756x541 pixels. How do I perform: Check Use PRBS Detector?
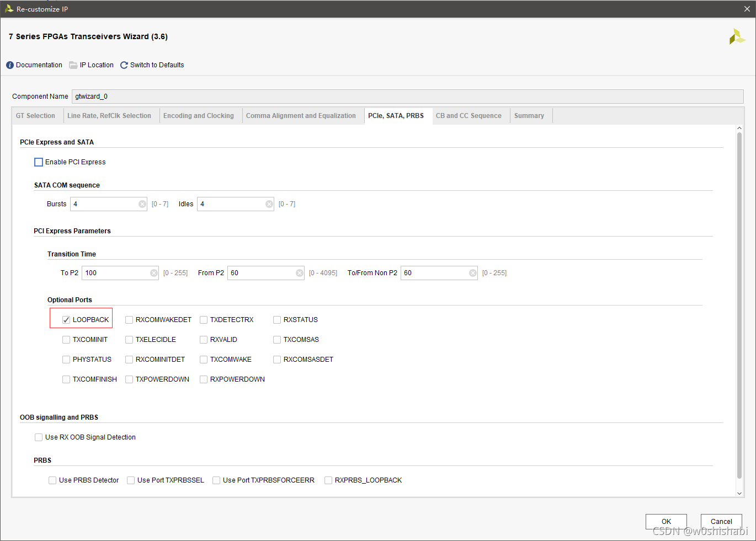coord(52,480)
